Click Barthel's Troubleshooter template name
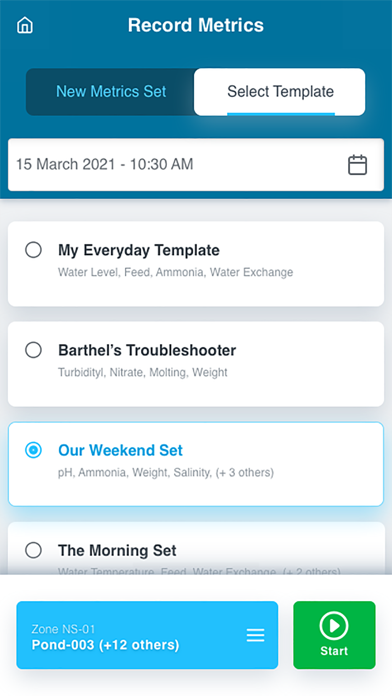Screen dimensions: 392x696 (147, 350)
